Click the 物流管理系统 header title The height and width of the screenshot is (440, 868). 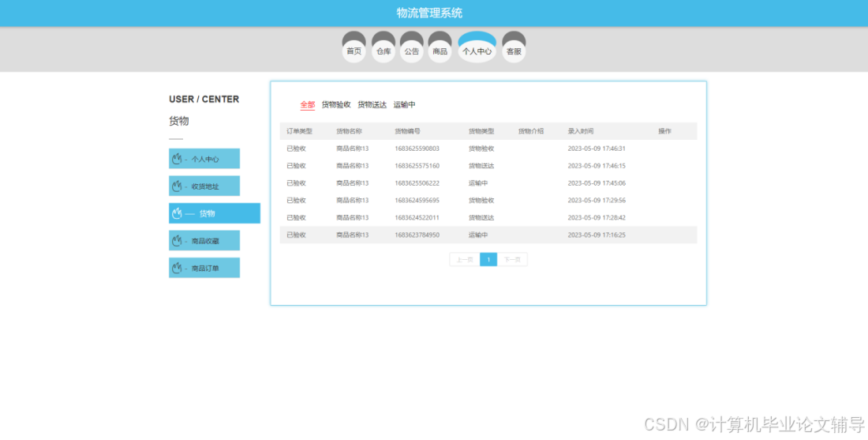429,13
